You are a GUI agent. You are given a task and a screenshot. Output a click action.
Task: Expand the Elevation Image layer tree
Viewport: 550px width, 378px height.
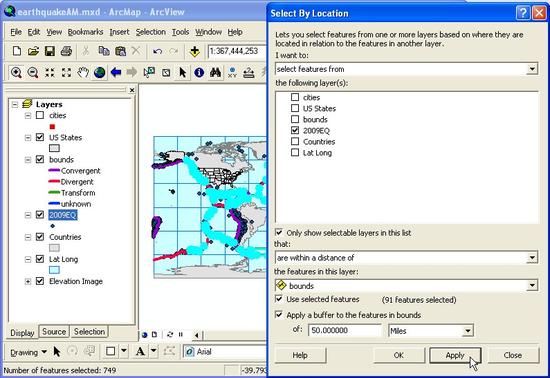[28, 282]
